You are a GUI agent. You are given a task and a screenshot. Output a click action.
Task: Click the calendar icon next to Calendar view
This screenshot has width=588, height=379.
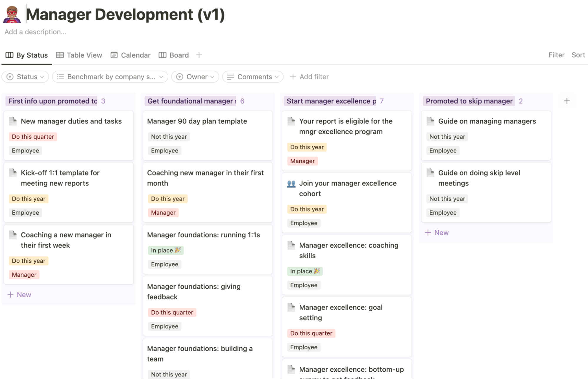[114, 55]
